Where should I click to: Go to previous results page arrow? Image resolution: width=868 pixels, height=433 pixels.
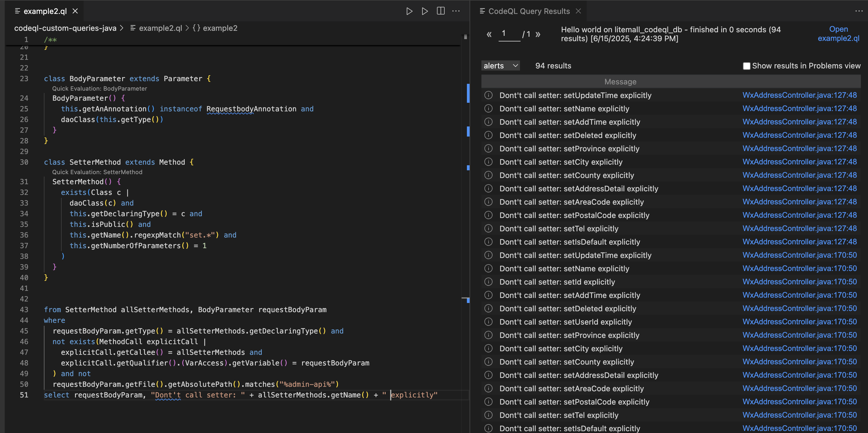coord(489,34)
